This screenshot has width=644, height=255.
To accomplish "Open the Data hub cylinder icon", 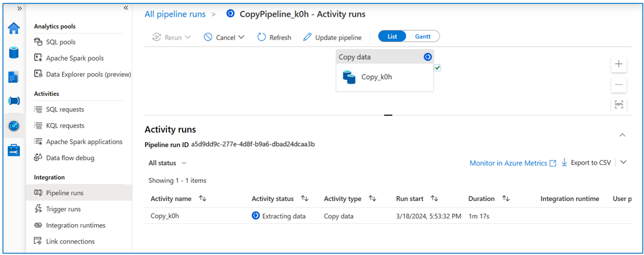I will [14, 52].
